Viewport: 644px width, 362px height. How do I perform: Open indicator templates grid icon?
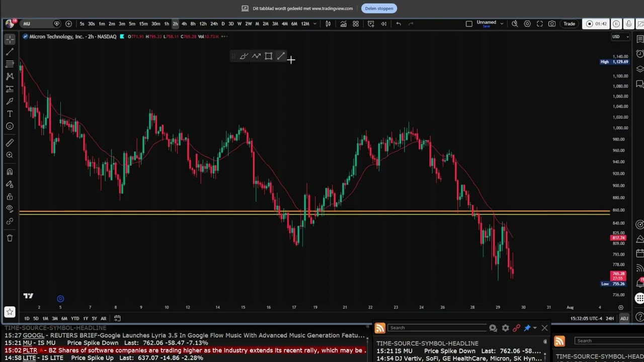[x=355, y=24]
